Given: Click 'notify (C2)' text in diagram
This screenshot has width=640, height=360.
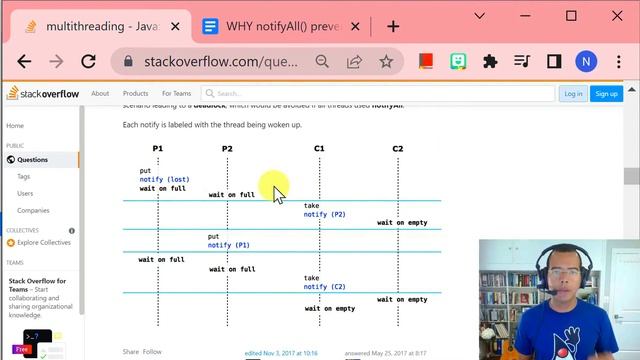Looking at the screenshot, I should point(324,287).
